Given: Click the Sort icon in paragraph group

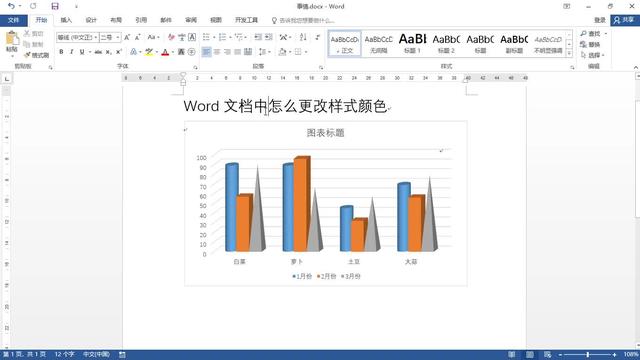Looking at the screenshot, I should click(x=303, y=37).
